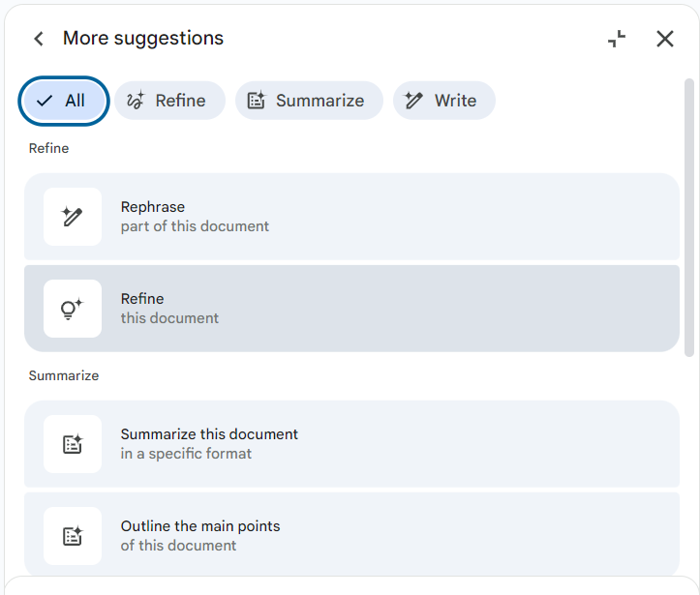The height and width of the screenshot is (595, 700).
Task: Click the document icon on Summarize chip
Action: pos(257,101)
